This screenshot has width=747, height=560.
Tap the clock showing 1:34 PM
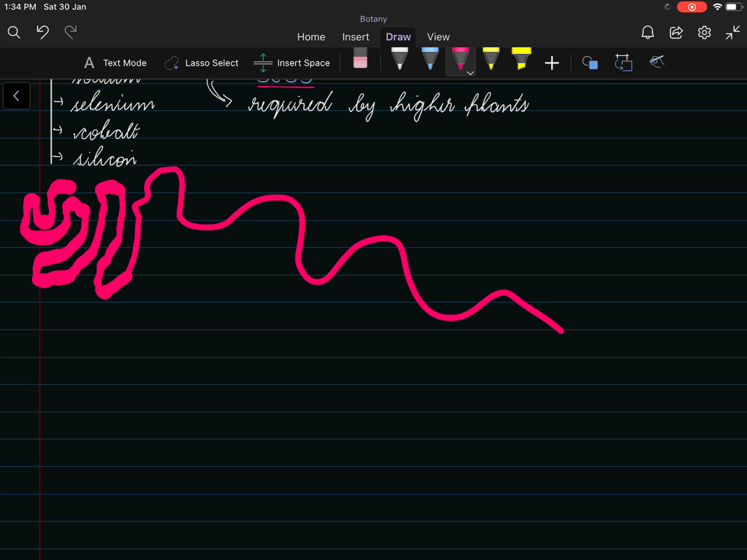[20, 7]
